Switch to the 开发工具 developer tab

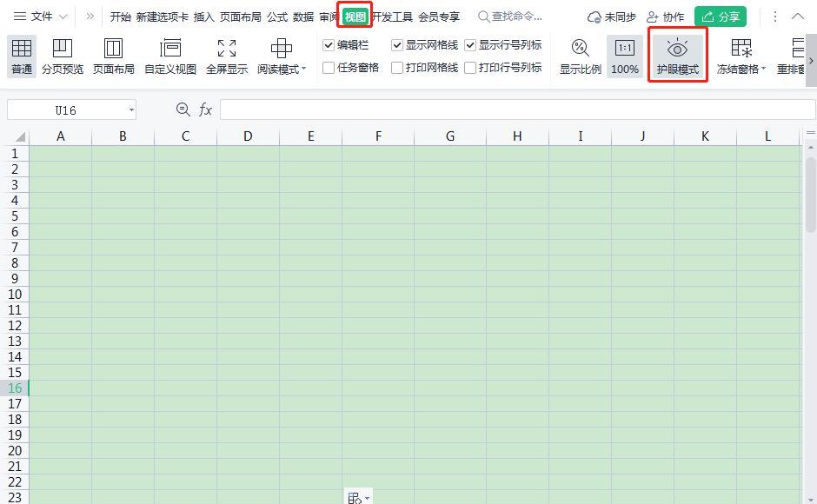point(392,17)
